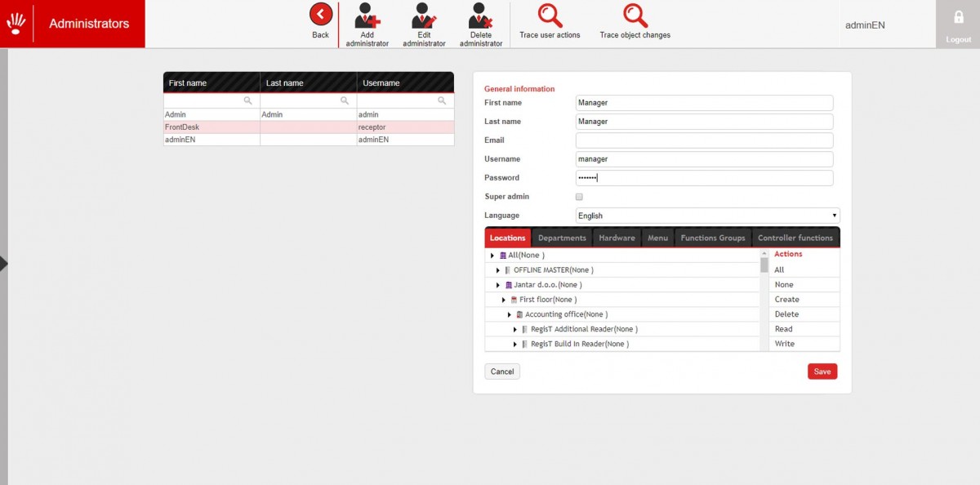Click search icon in Last name filter
The width and height of the screenshot is (980, 485).
pyautogui.click(x=345, y=100)
